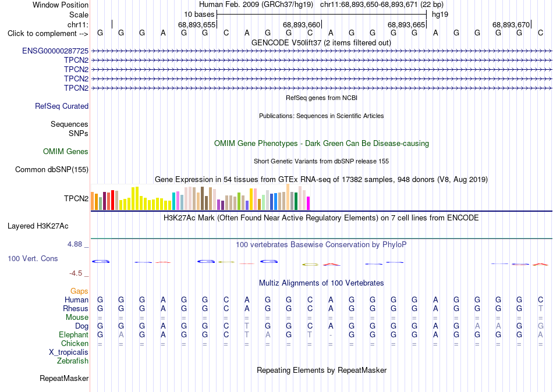Click the Scale label
This screenshot has width=553, height=392.
(x=79, y=15)
